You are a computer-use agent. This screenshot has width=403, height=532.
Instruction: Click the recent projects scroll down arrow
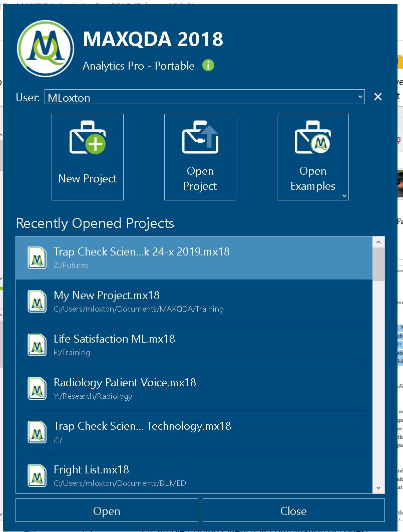pos(378,488)
